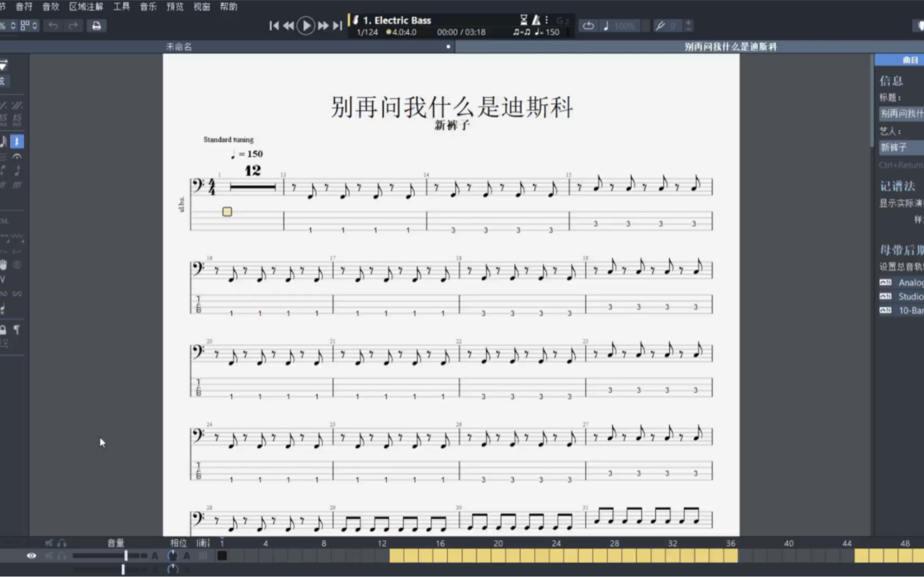Image resolution: width=924 pixels, height=577 pixels.
Task: Click the fermata icon in palette
Action: point(17,157)
